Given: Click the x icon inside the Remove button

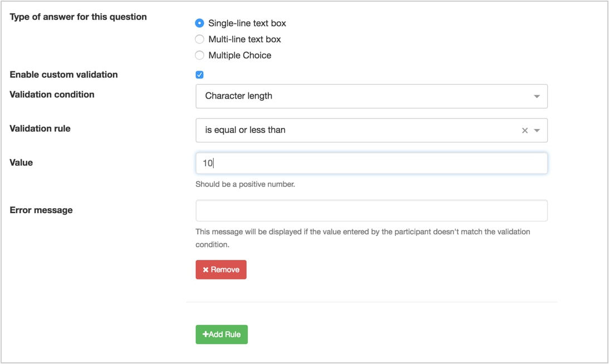Looking at the screenshot, I should [205, 270].
